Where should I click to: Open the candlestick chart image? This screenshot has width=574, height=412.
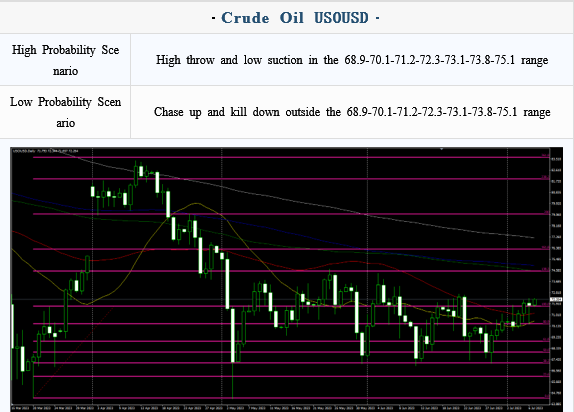(287, 279)
